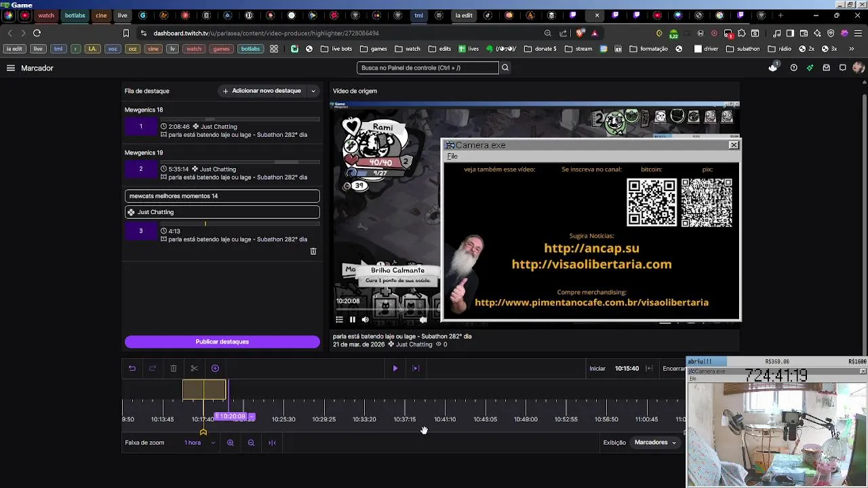Zoom out on the timeline
This screenshot has width=868, height=488.
click(251, 443)
